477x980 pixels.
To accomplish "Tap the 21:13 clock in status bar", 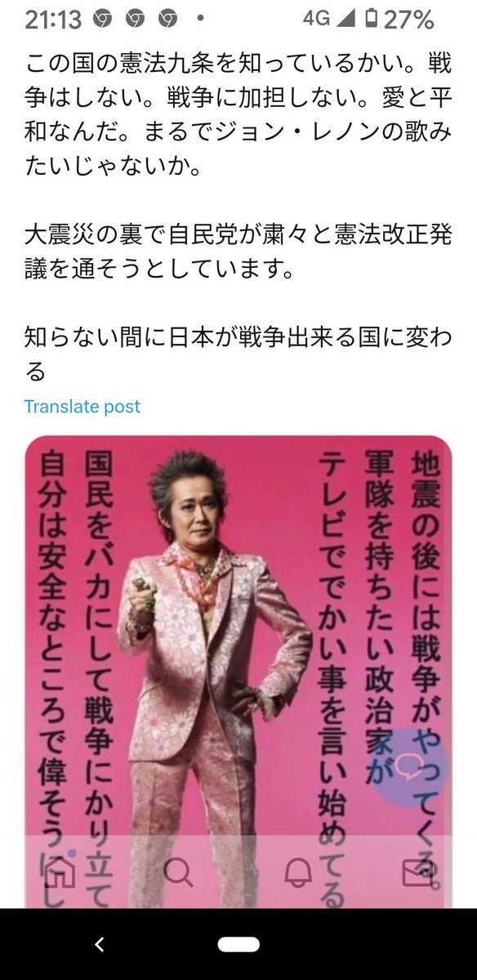I will (x=53, y=20).
